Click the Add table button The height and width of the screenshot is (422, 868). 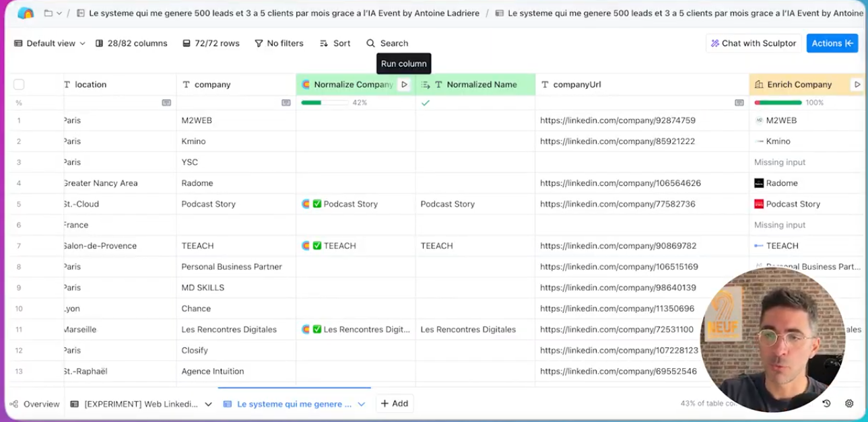pyautogui.click(x=395, y=404)
